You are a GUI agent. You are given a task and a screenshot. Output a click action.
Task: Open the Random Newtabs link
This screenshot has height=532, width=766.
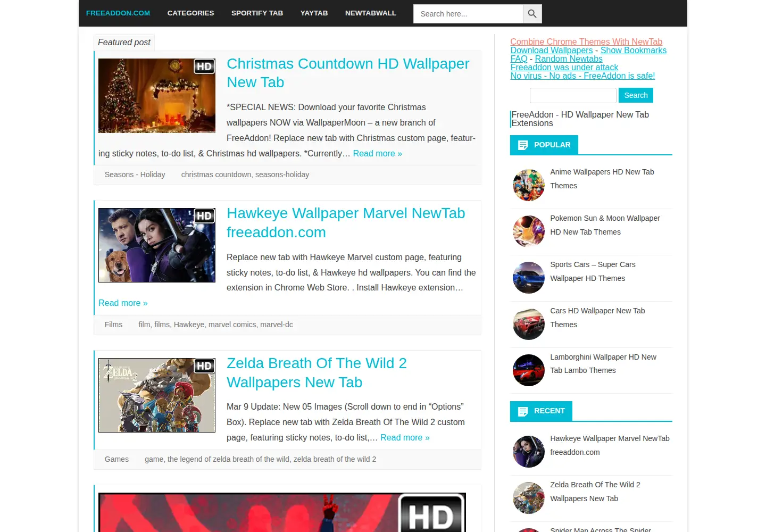(569, 59)
